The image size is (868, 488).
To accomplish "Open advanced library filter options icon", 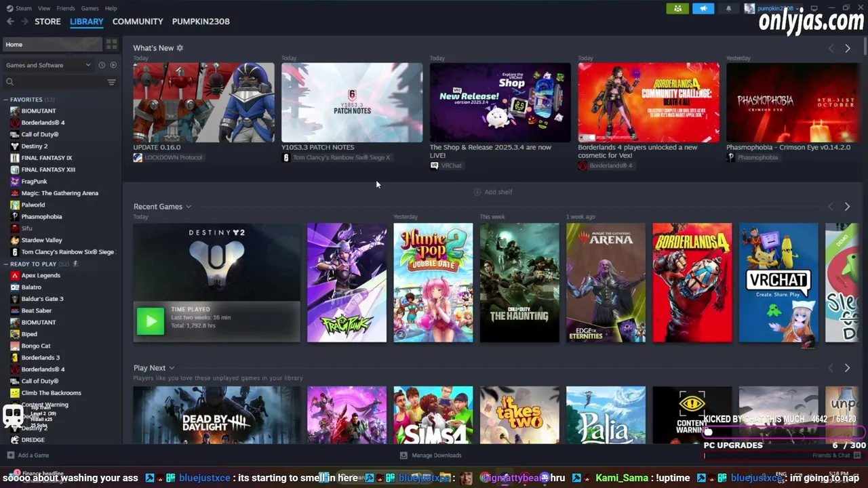I will tap(111, 82).
